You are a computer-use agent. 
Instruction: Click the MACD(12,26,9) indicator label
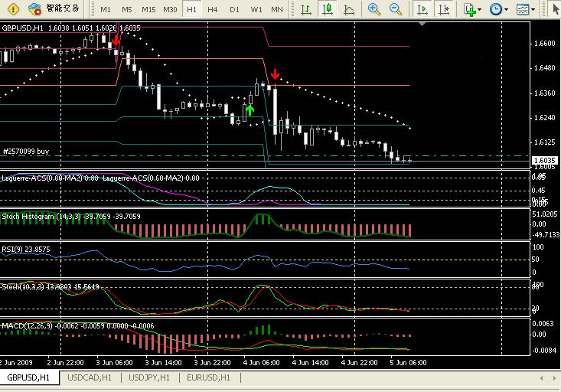pyautogui.click(x=78, y=325)
